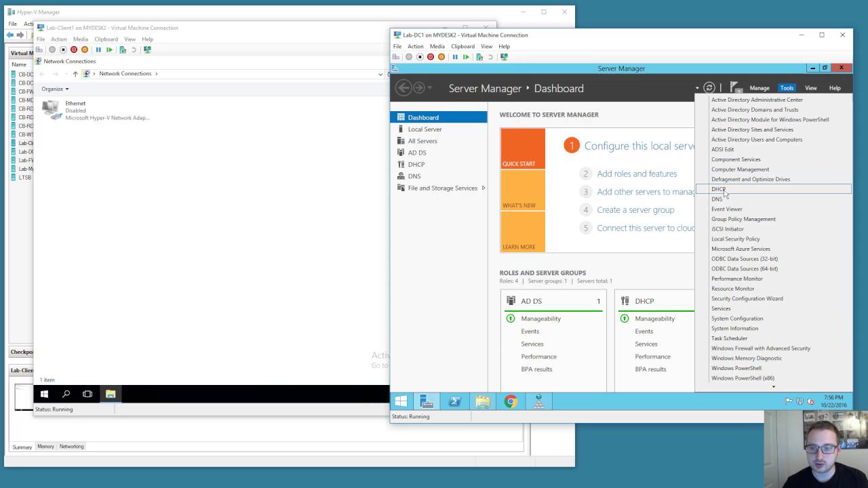
Task: Open the Action menu in the Lab-DC1 window
Action: tap(416, 47)
